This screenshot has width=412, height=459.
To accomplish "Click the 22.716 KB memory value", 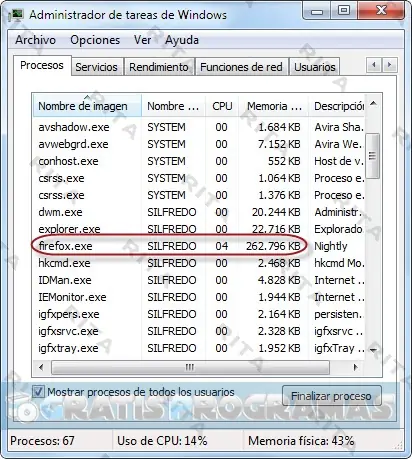I will [276, 229].
